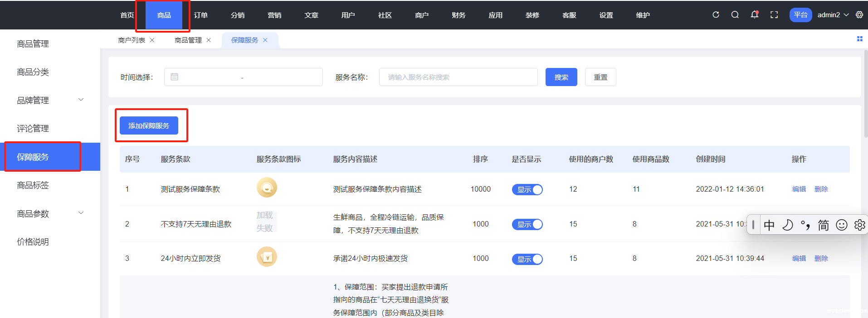The image size is (868, 318).
Task: Open the search magnifier icon
Action: pyautogui.click(x=735, y=15)
